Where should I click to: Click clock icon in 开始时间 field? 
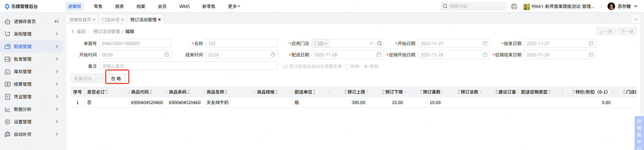tap(167, 55)
